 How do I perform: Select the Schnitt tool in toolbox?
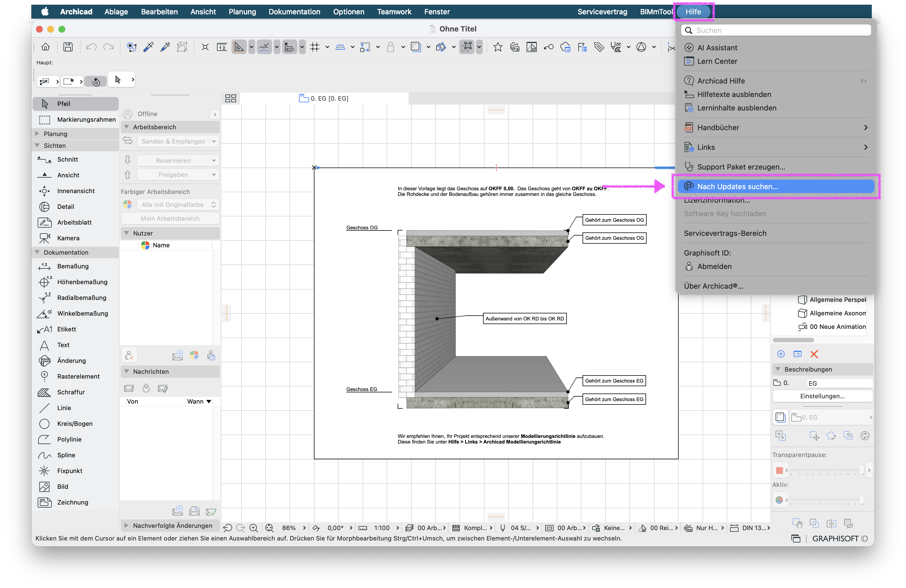point(75,160)
